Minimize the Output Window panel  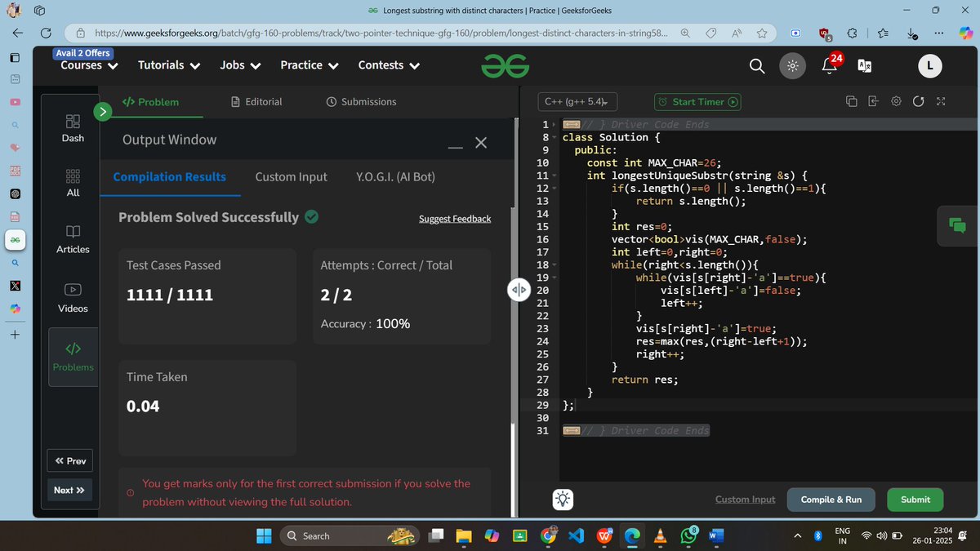[x=456, y=147]
